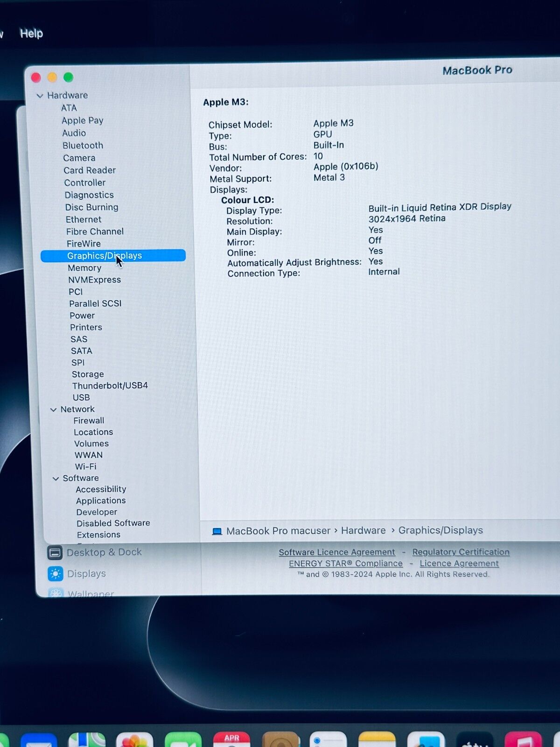Open Music from the Dock
Screen dimensions: 560x747
tap(523, 740)
